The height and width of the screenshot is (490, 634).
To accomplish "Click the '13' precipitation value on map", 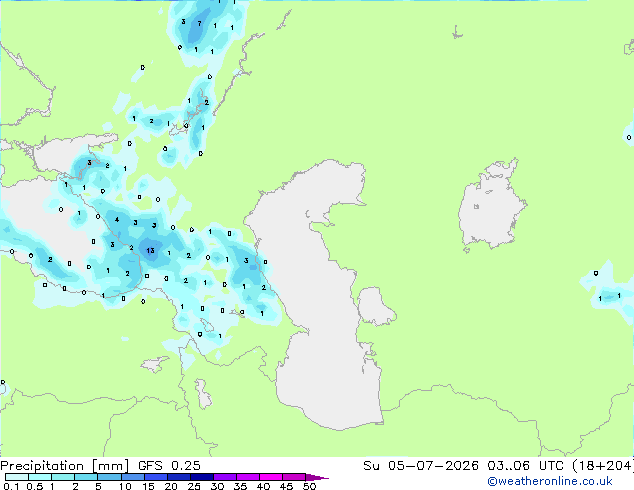I will (150, 251).
